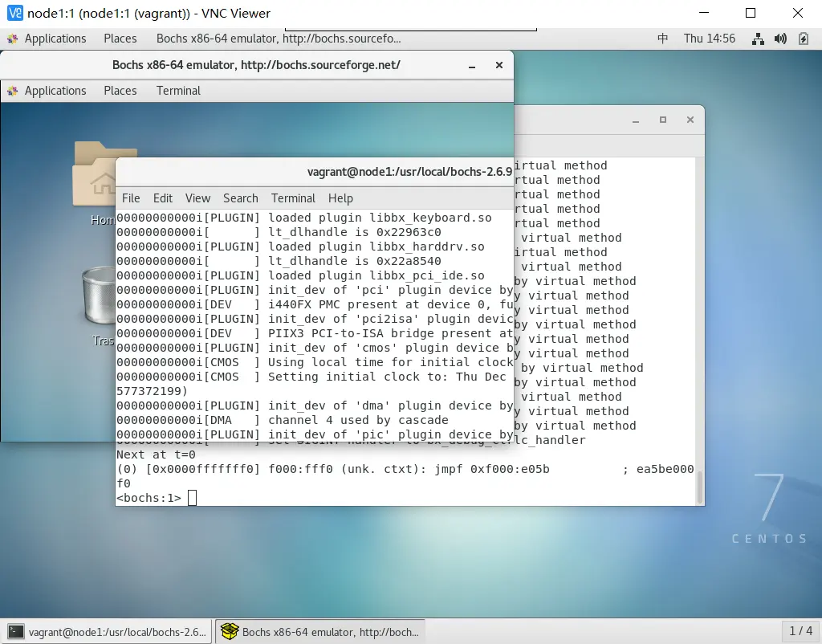The image size is (822, 644).
Task: Open the Trash desktop icon
Action: pos(100,304)
